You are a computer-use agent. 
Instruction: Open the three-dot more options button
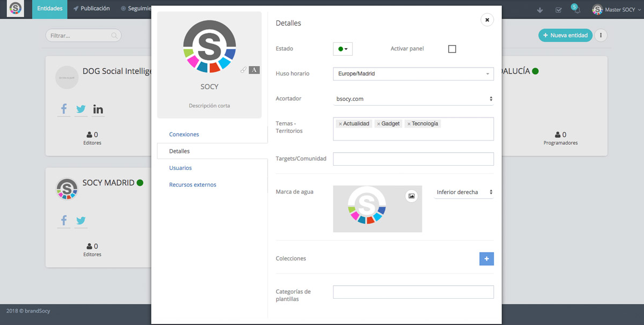point(601,35)
